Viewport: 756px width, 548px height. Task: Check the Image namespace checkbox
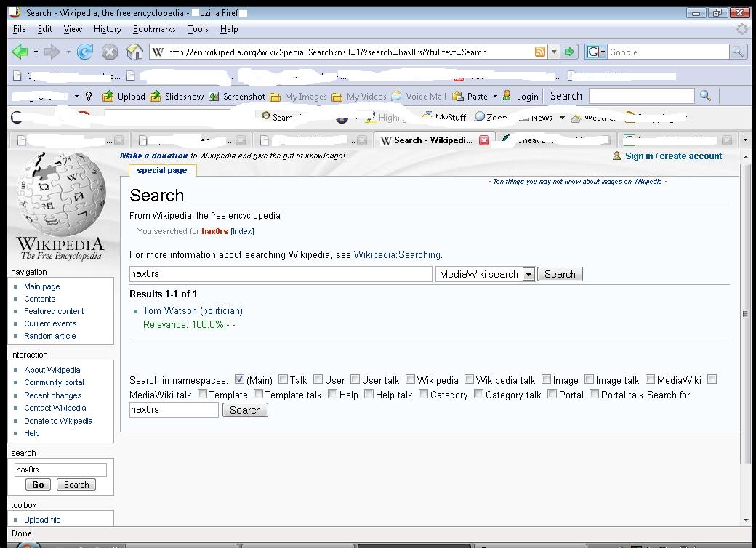pos(546,379)
